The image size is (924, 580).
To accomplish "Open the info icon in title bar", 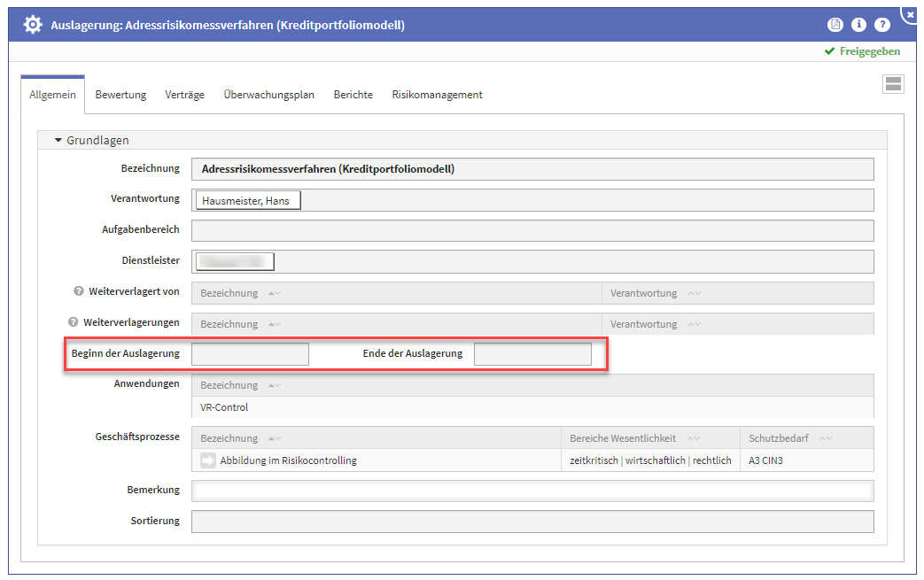I will tap(858, 25).
